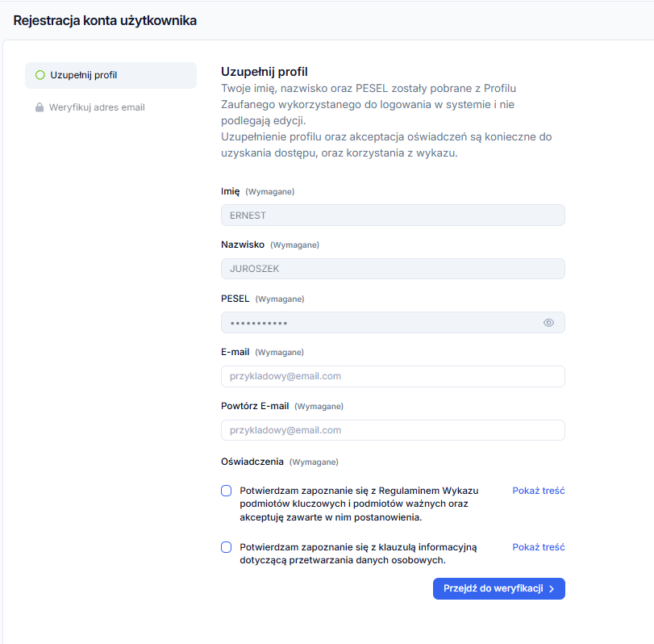The width and height of the screenshot is (654, 644).
Task: Focus the E-mail input field
Action: click(393, 376)
